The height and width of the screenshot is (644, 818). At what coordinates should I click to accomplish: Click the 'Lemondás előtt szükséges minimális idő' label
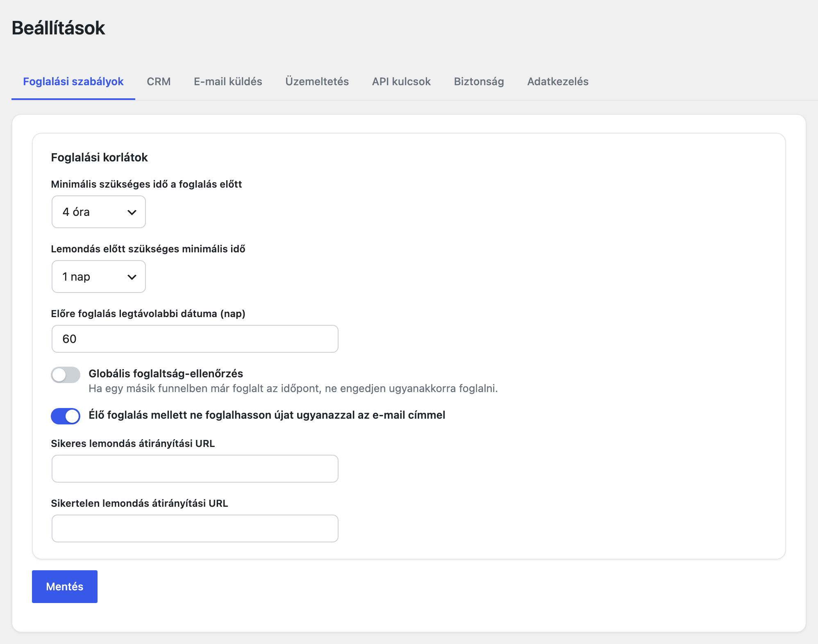148,249
